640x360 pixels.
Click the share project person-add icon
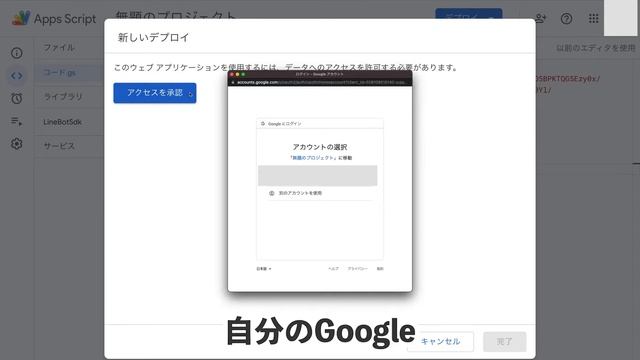[540, 18]
